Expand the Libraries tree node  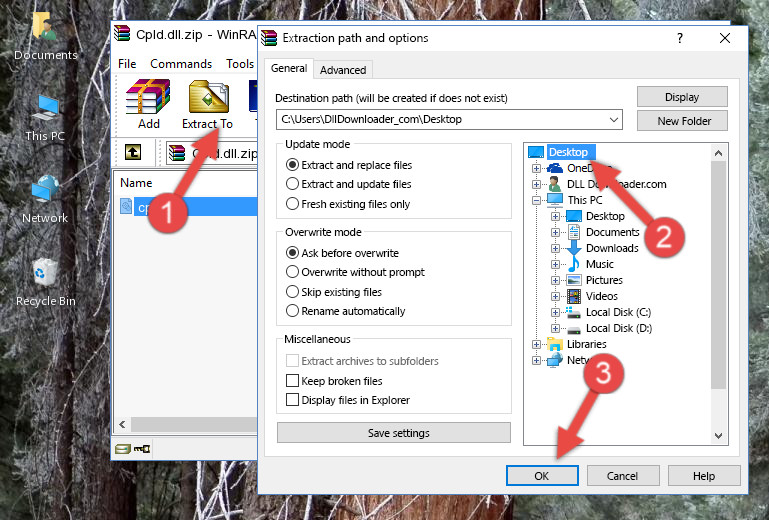click(x=537, y=344)
